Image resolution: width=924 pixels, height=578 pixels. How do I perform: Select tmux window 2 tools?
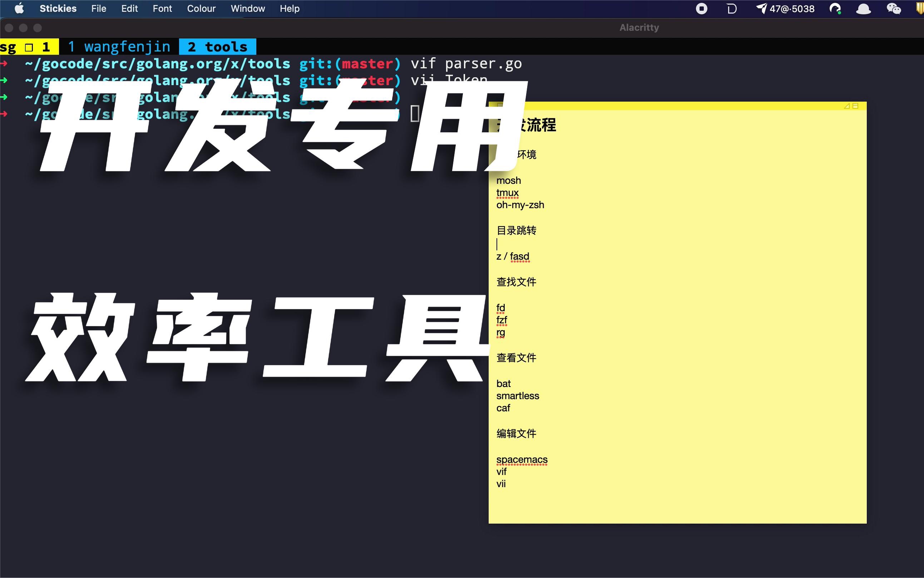[x=217, y=46]
